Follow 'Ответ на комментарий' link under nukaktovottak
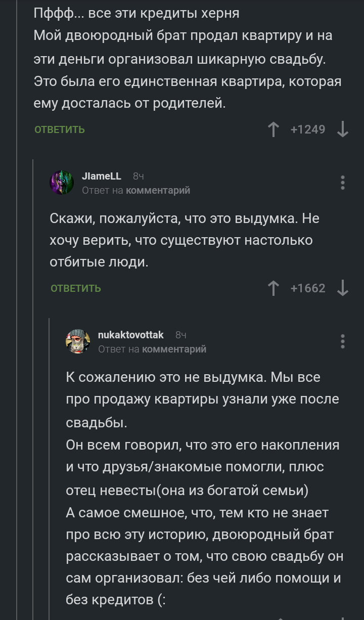The image size is (364, 620). pos(174,349)
